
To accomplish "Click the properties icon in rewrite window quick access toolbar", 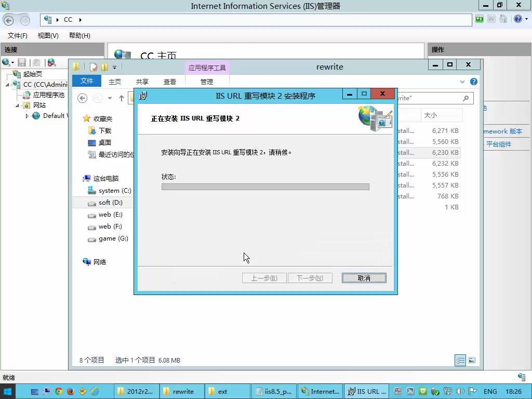I will pos(94,67).
